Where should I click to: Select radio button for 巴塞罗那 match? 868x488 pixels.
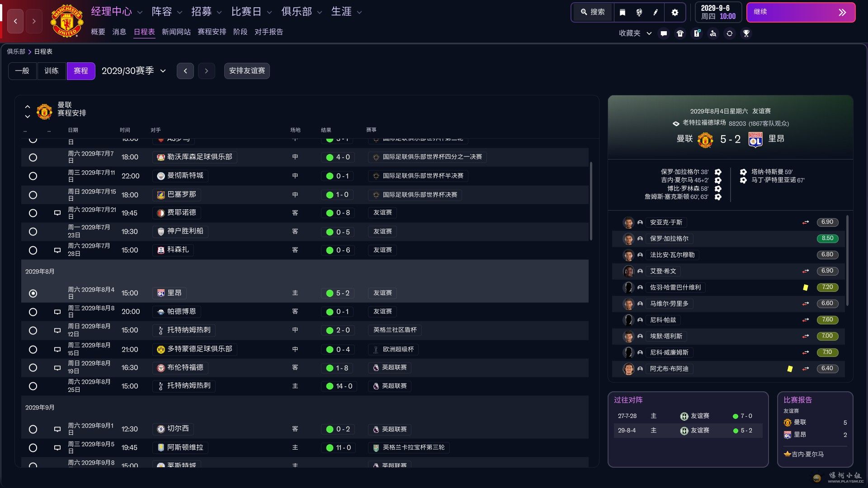click(33, 195)
